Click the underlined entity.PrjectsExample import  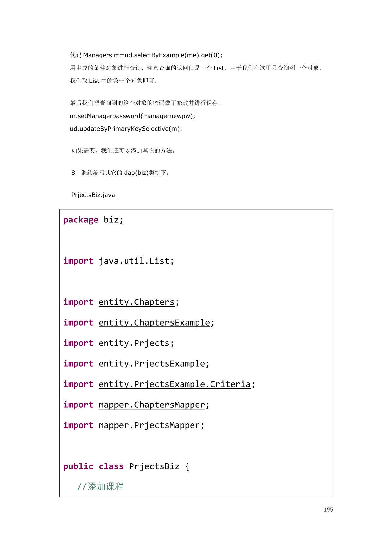152,364
